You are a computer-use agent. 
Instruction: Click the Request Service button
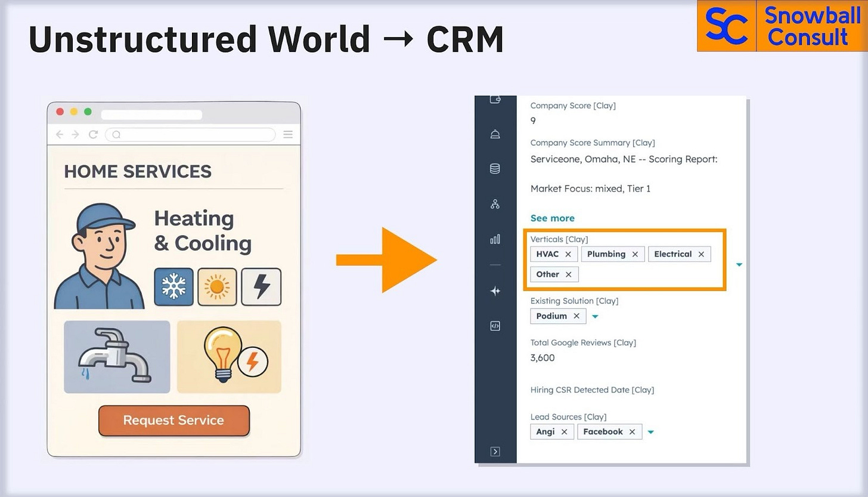(174, 421)
